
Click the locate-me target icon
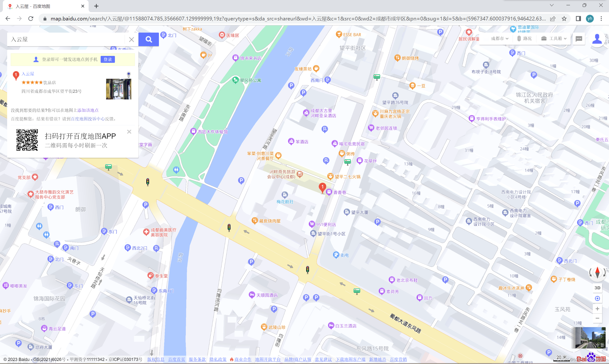[x=597, y=298]
